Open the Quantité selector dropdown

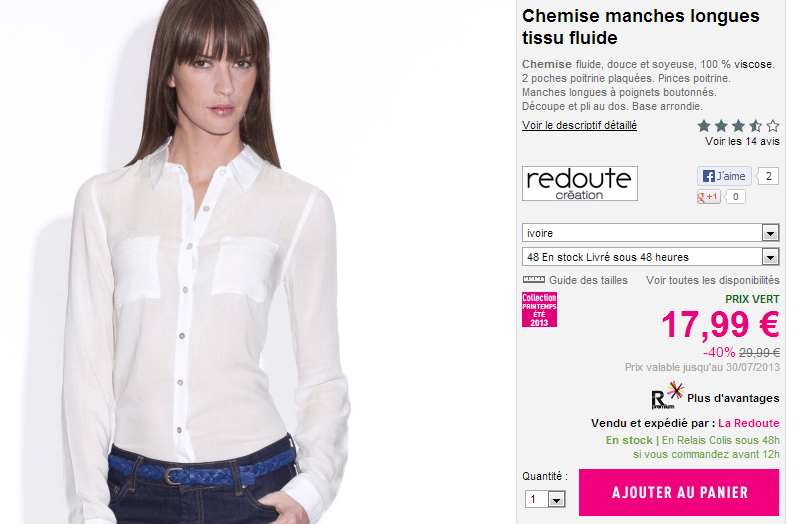[545, 499]
